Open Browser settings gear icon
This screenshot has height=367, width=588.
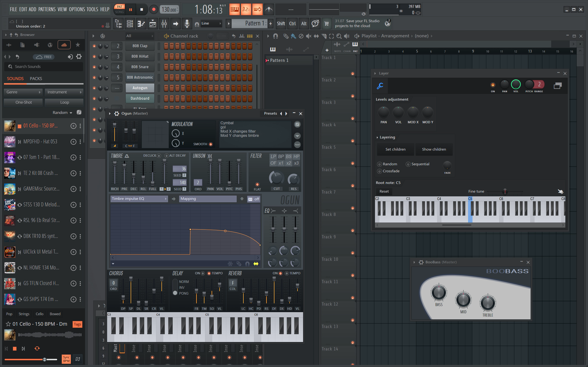[x=79, y=57]
